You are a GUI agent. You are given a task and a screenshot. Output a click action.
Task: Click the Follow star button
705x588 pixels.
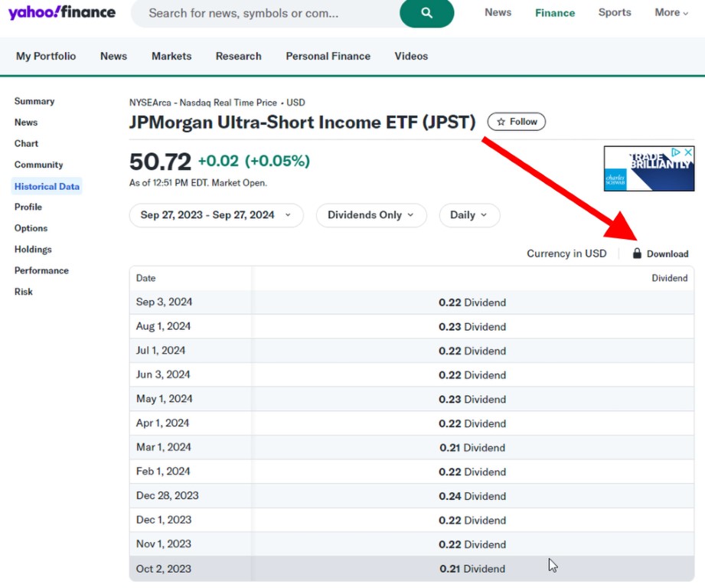(x=517, y=122)
